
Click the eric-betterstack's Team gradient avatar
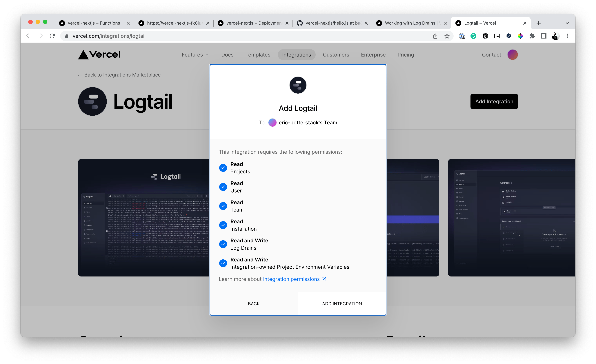tap(272, 122)
